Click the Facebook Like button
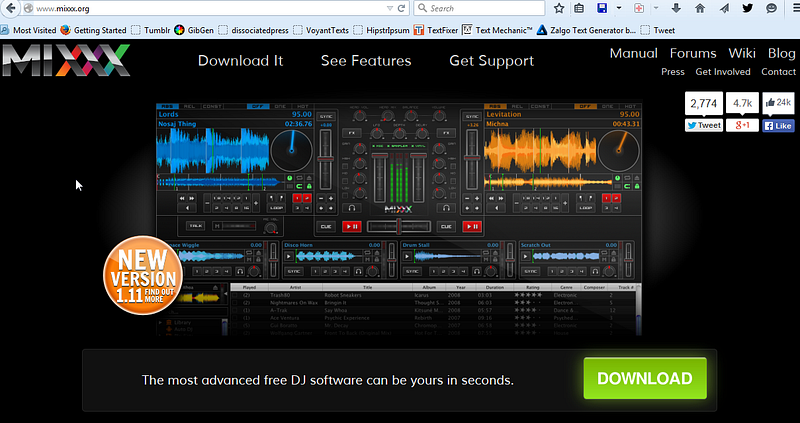Screen dimensions: 800x423 779,126
